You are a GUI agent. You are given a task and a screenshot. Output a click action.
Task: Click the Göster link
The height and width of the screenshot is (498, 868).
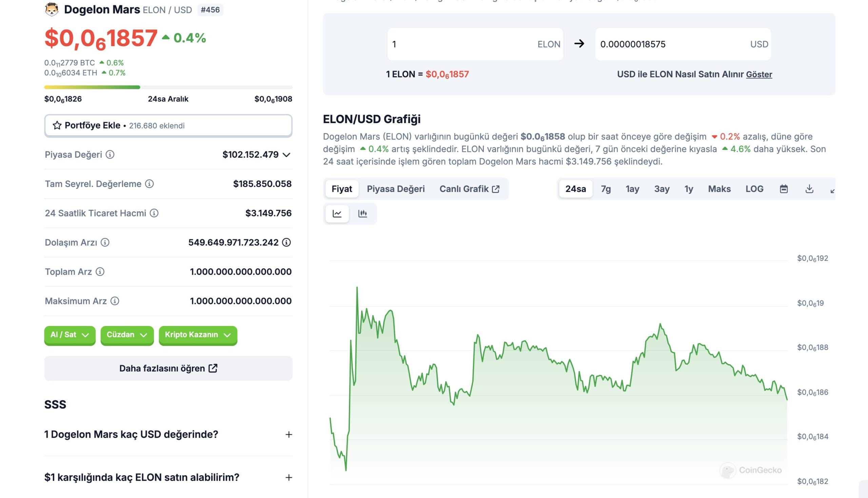758,74
